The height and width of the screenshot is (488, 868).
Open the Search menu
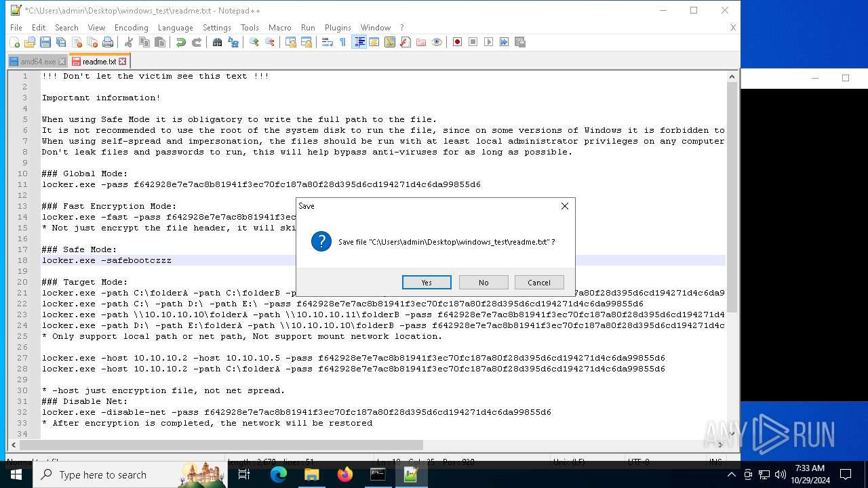66,28
